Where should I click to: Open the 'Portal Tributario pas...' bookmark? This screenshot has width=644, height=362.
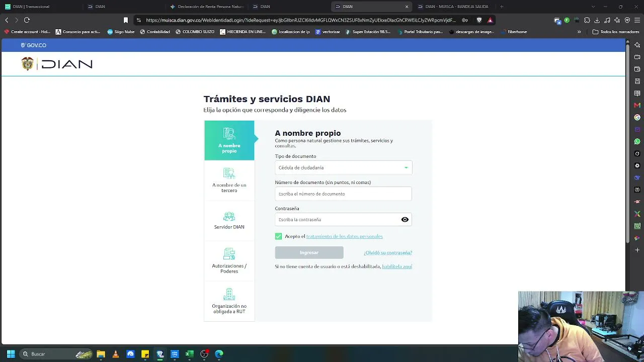420,32
